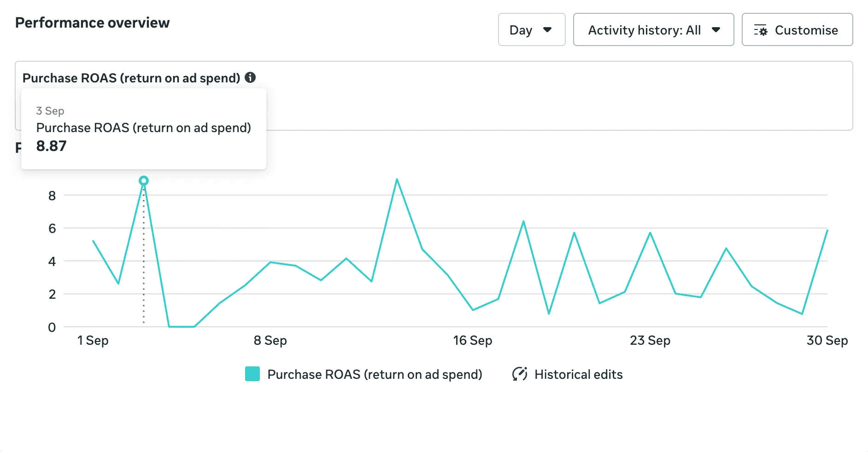Click the teal Purchase ROAS legend swatch

(x=252, y=374)
